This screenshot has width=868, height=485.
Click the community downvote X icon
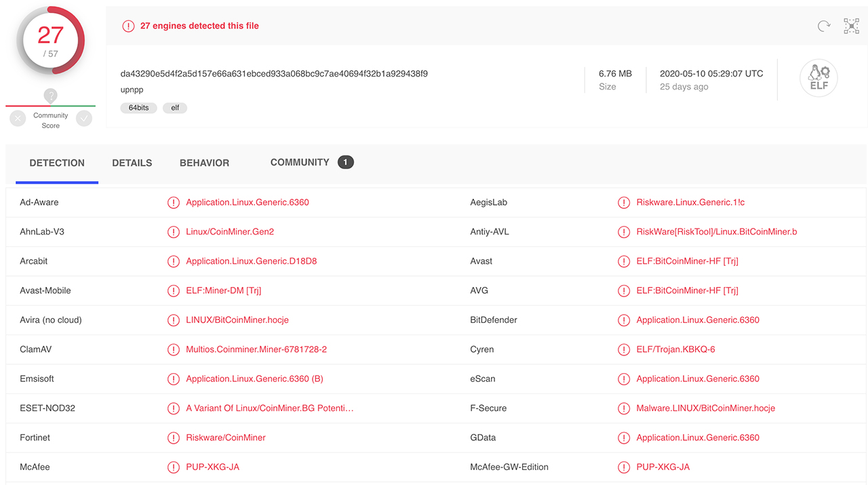pyautogui.click(x=18, y=118)
